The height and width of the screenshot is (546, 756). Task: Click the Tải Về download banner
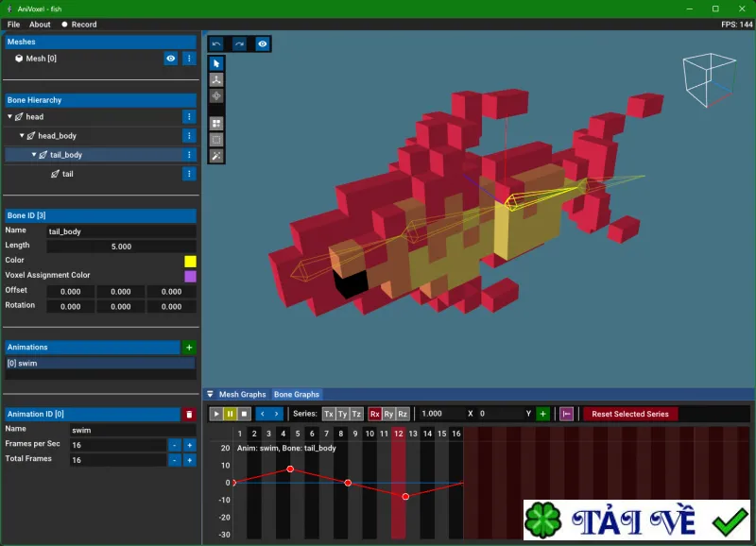point(636,520)
